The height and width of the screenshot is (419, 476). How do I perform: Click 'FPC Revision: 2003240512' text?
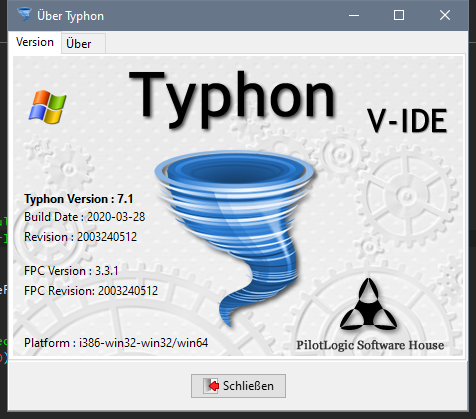[x=91, y=291]
